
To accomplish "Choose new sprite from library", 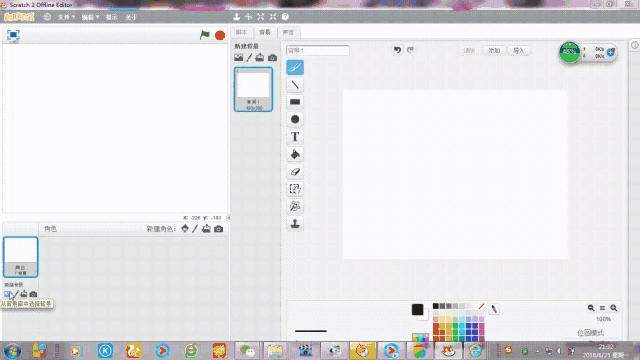I will click(x=185, y=229).
